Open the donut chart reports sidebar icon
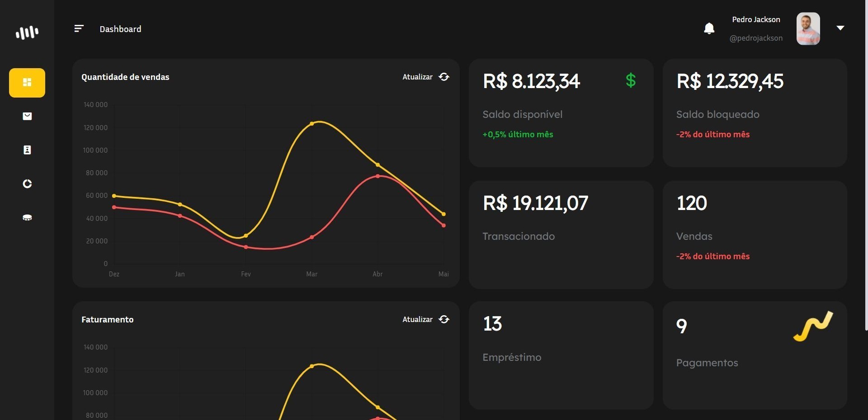 coord(27,184)
